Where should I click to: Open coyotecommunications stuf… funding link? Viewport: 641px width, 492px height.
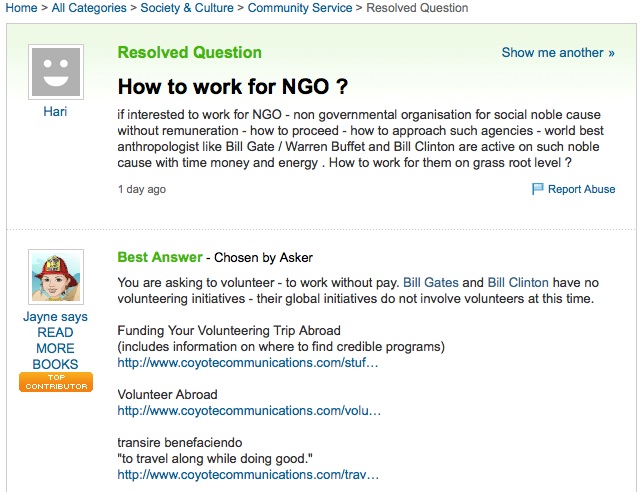click(x=248, y=362)
